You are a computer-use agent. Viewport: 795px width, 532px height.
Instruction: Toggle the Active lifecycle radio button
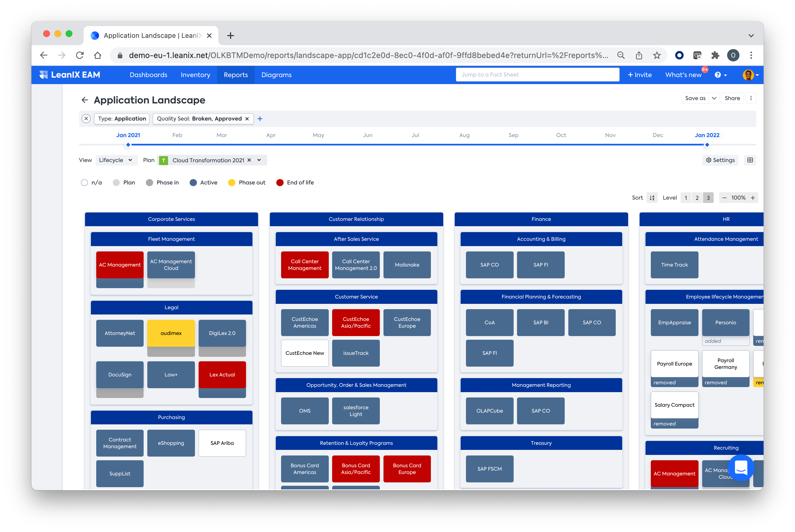coord(192,182)
